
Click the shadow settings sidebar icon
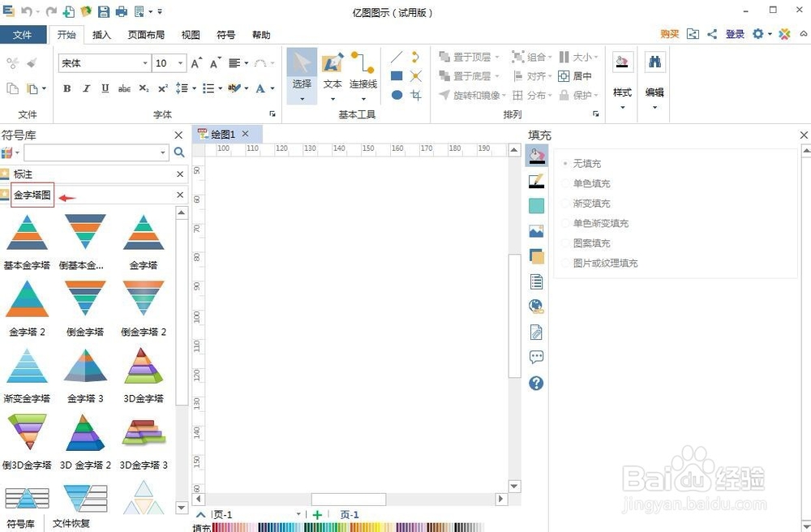click(536, 256)
